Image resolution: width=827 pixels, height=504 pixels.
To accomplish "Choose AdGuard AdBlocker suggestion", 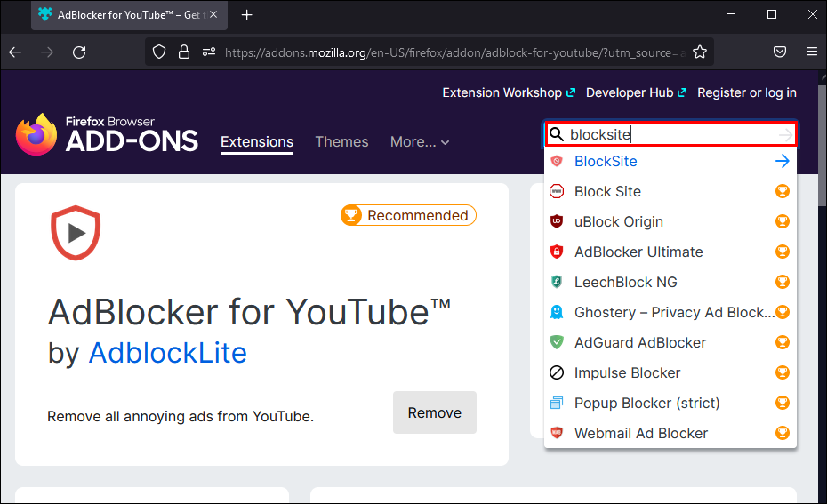I will click(x=670, y=343).
